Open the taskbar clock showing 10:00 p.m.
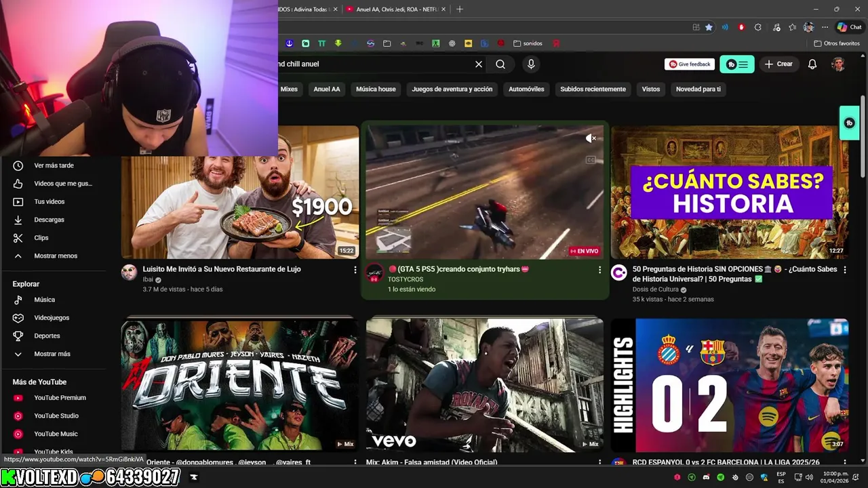 834,477
